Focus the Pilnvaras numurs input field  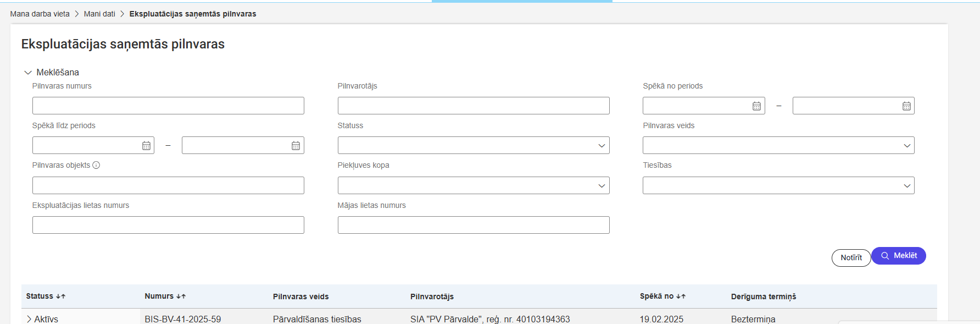pos(168,106)
